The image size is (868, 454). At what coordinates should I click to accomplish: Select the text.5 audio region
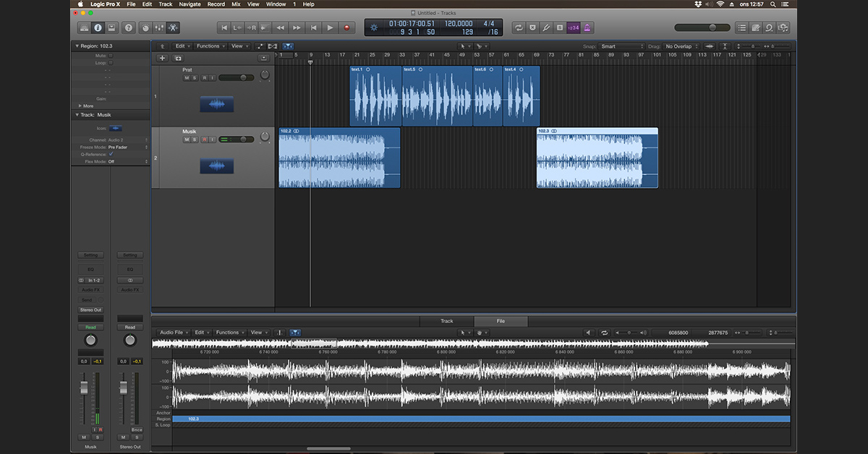[437, 96]
